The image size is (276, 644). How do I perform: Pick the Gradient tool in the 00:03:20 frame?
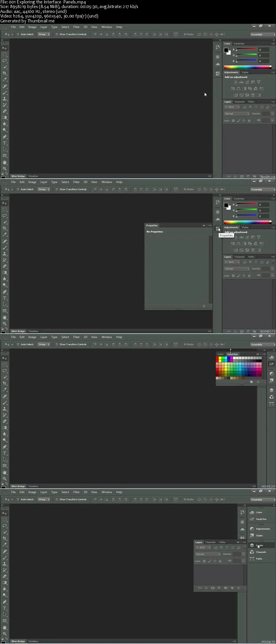5,428
